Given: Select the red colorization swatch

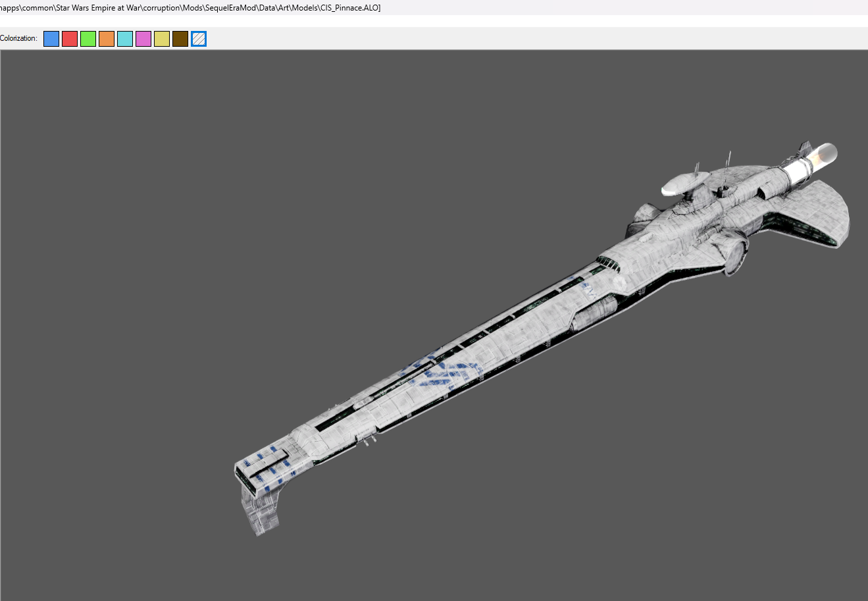Looking at the screenshot, I should [x=70, y=39].
